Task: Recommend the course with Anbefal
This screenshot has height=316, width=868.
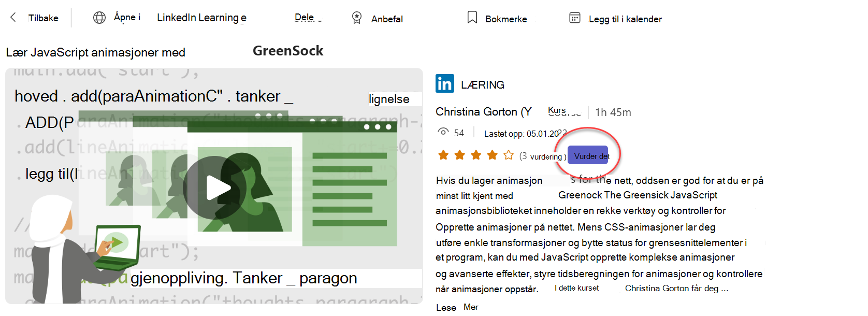Action: coord(387,19)
